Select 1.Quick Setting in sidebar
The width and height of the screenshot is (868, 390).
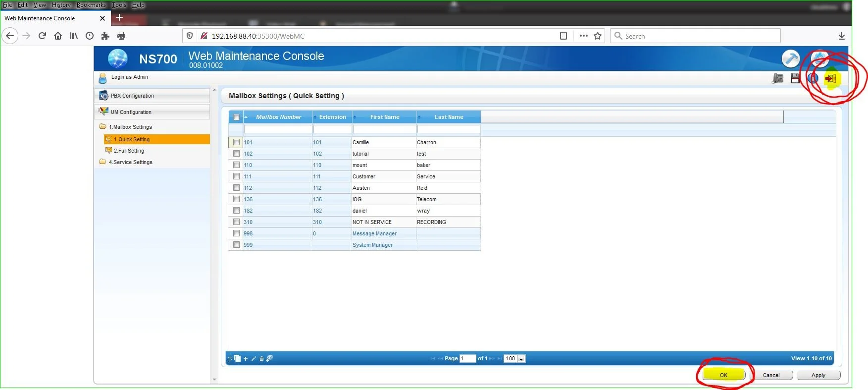[157, 139]
